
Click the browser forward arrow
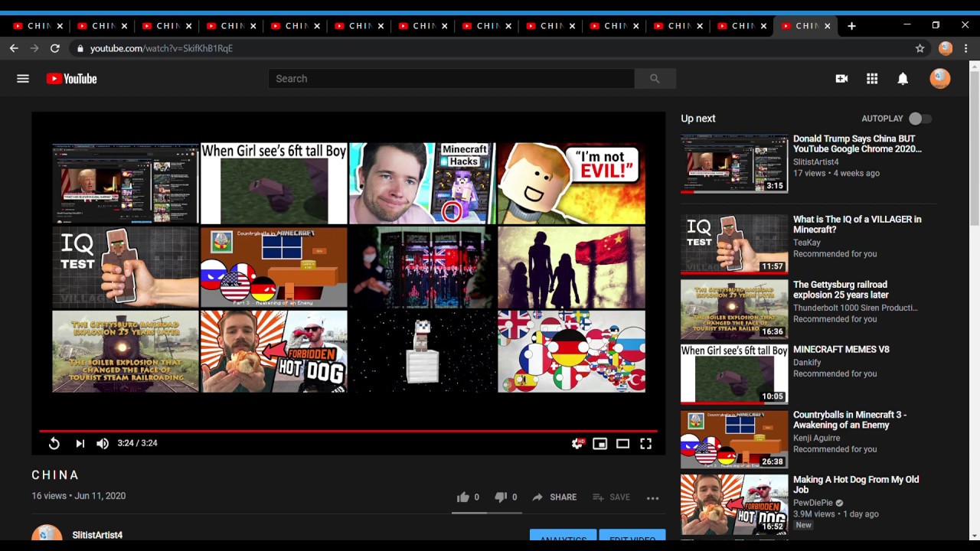pos(34,48)
